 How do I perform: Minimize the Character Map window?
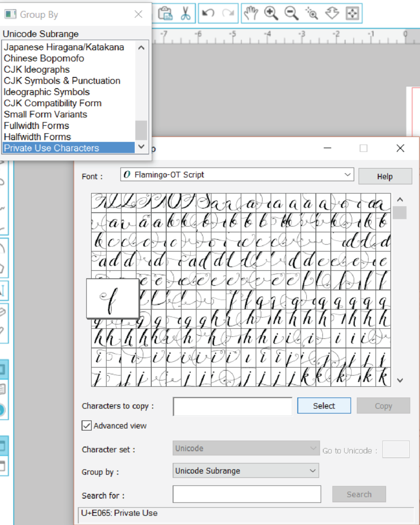point(328,148)
